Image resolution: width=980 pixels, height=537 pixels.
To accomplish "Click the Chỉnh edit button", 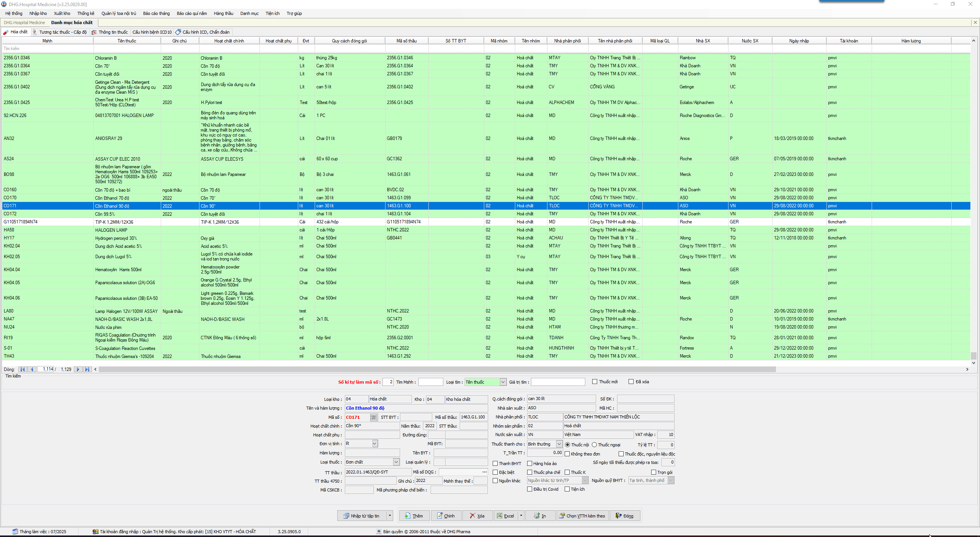I will click(x=446, y=516).
